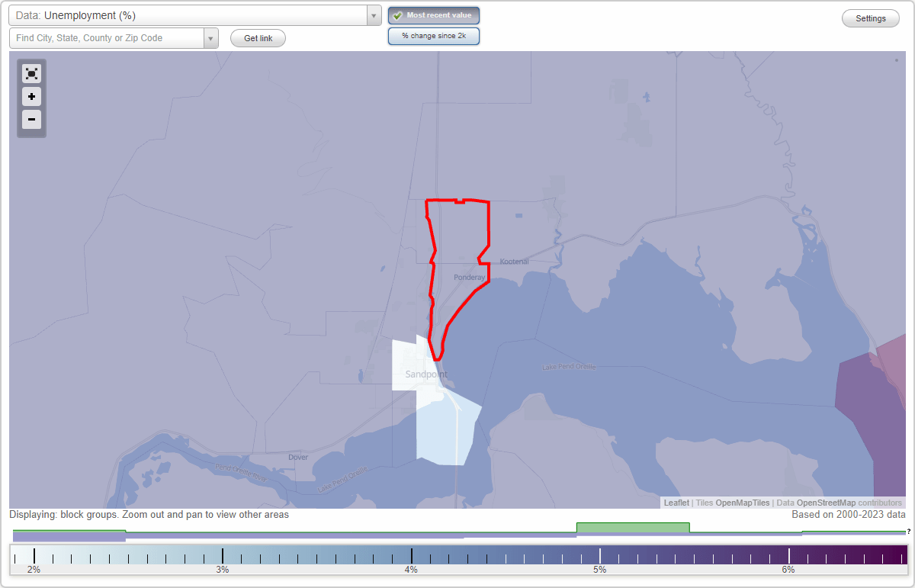Toggle fullscreen map view icon
The image size is (915, 588).
31,73
